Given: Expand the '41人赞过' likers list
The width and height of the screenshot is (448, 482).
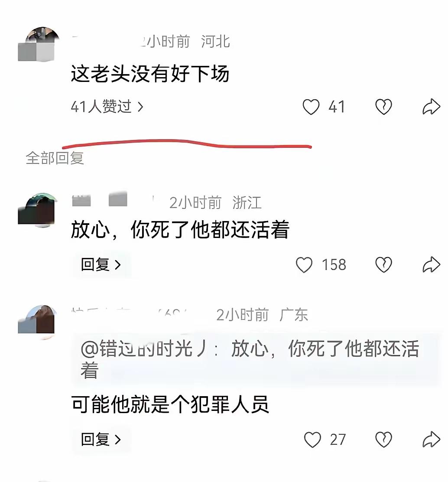Looking at the screenshot, I should [107, 107].
